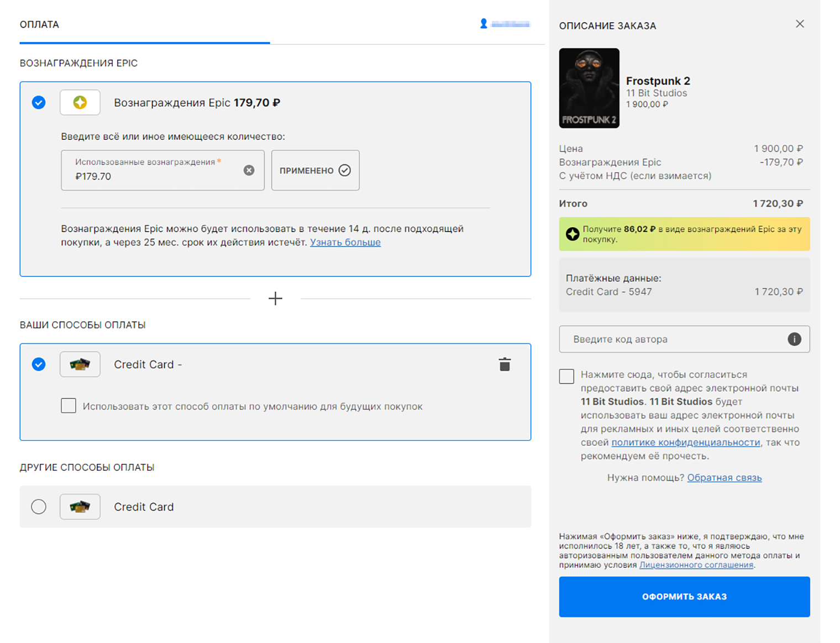840x643 pixels.
Task: Uncheck the Epic Rewards payment option
Action: [x=39, y=102]
